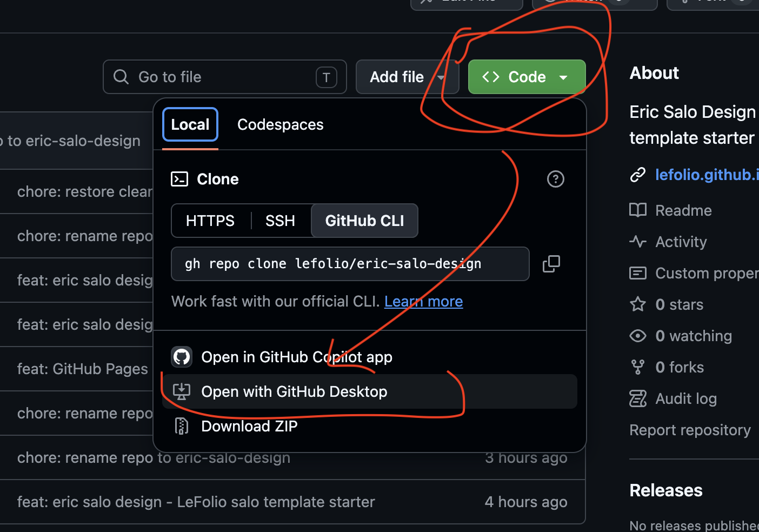Open the green Code dropdown button
This screenshot has height=532, width=759.
(x=527, y=77)
